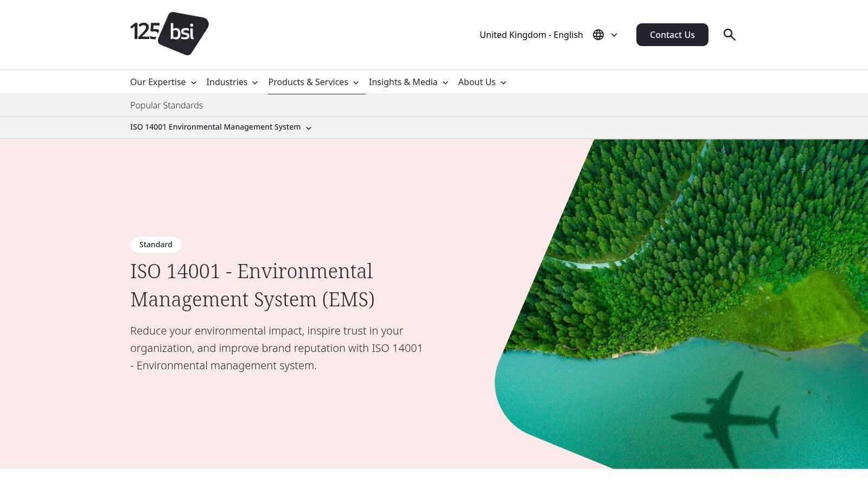Viewport: 868px width, 488px height.
Task: Click the ISO 14001 page heading
Action: pyautogui.click(x=252, y=285)
